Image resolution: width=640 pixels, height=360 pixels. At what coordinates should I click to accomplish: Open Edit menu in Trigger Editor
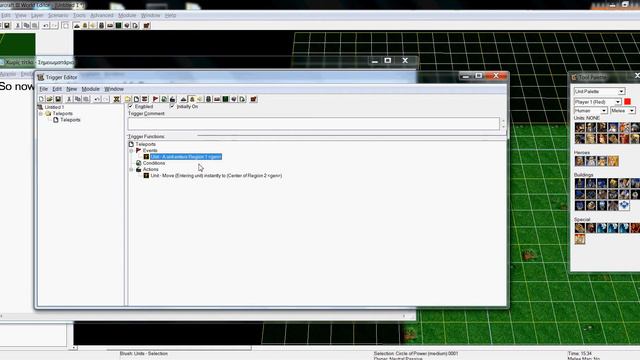[x=57, y=89]
